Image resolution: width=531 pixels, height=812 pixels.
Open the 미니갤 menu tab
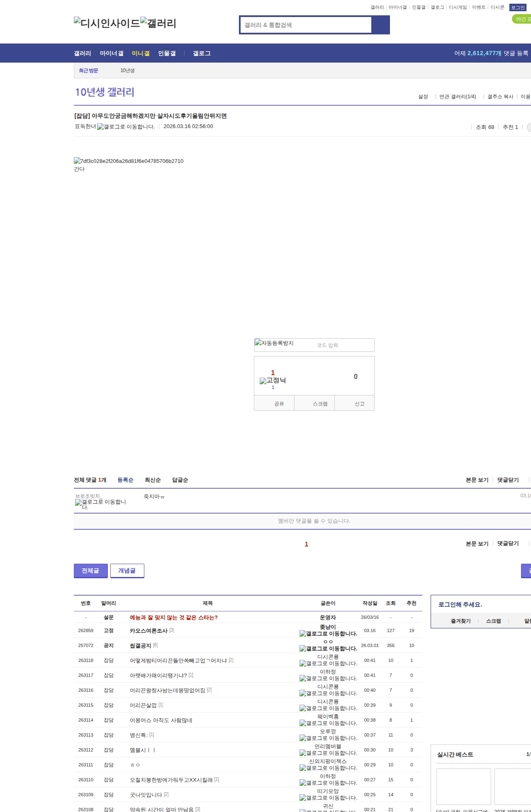[x=141, y=53]
